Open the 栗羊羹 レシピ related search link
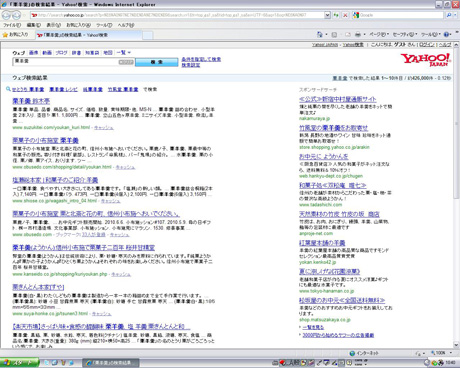Viewport: 460px width, 368px height. [63, 89]
